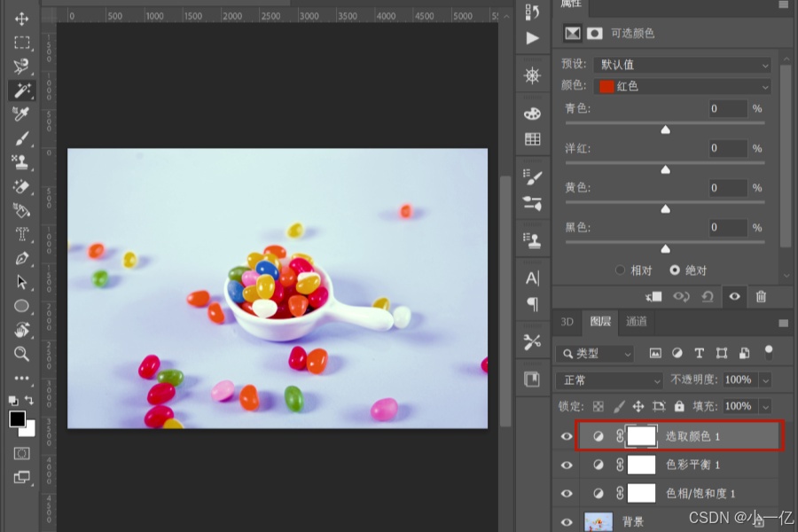This screenshot has height=532, width=798.
Task: Reset adjustment to defaults button
Action: 708,297
